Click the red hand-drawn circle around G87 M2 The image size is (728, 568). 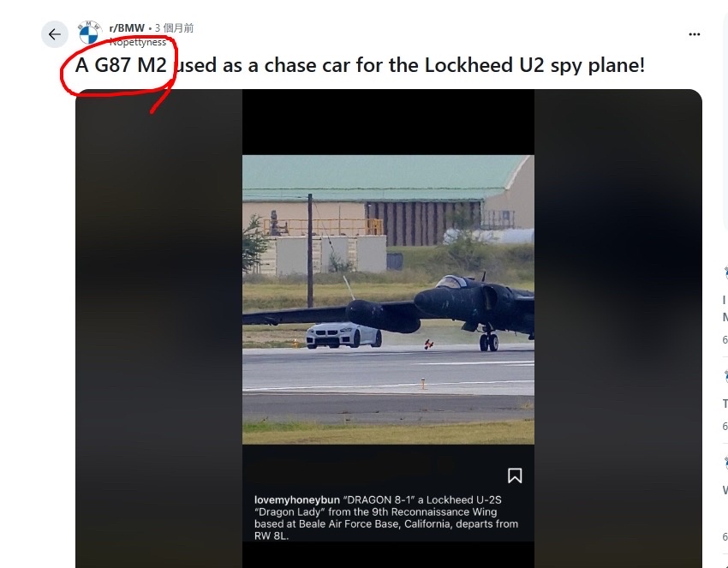[x=118, y=68]
